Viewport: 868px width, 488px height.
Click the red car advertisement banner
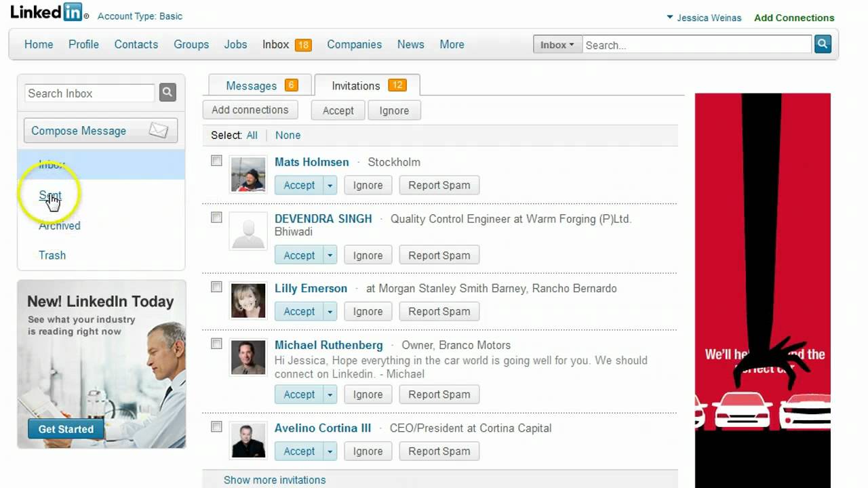[x=763, y=290]
